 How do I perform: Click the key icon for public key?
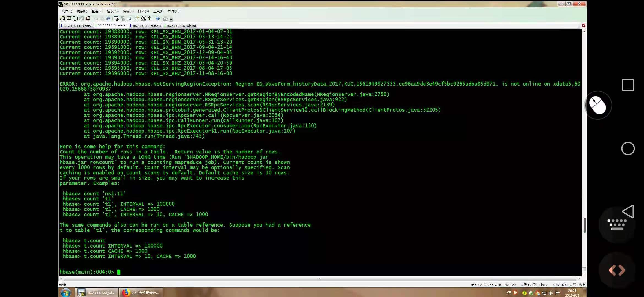click(x=149, y=18)
